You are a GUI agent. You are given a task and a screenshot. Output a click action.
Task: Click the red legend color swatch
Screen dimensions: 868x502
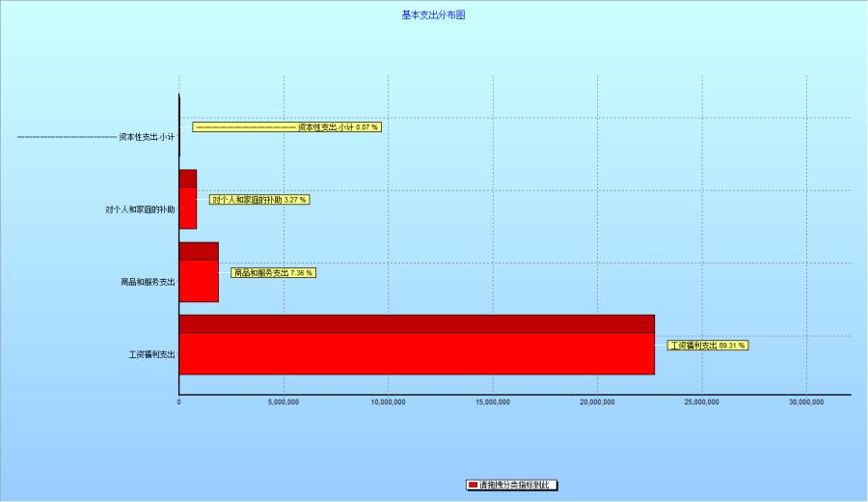click(x=472, y=485)
